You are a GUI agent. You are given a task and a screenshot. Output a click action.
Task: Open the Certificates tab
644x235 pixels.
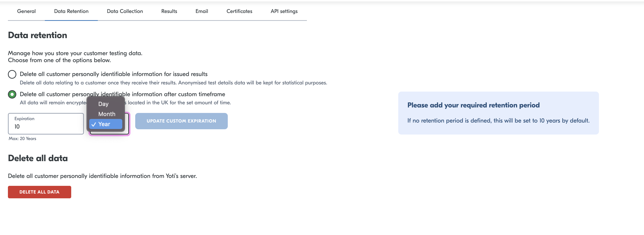(239, 11)
